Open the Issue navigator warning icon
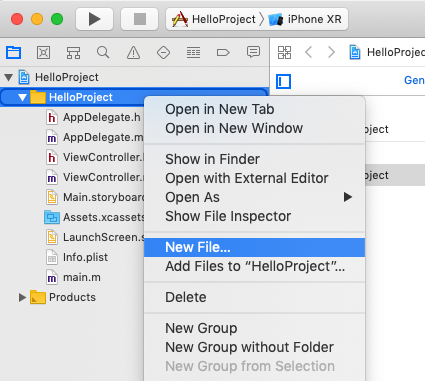 133,52
